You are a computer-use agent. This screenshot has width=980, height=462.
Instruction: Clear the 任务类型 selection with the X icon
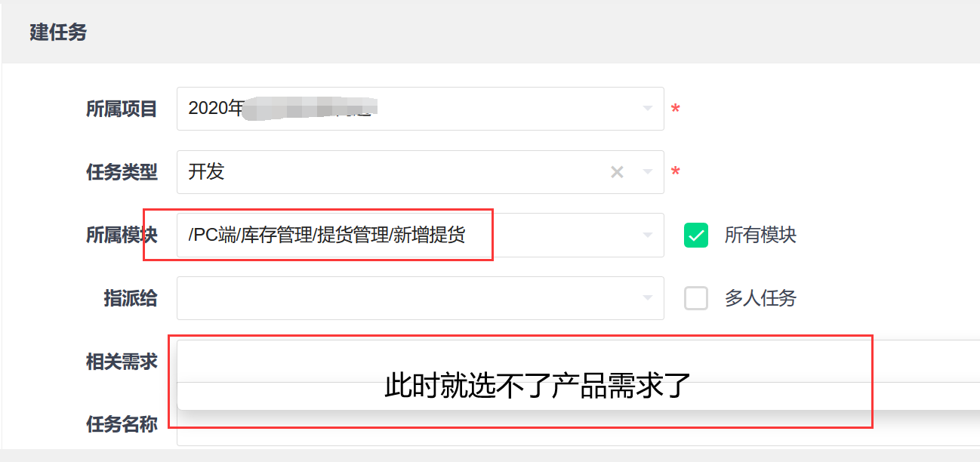617,172
